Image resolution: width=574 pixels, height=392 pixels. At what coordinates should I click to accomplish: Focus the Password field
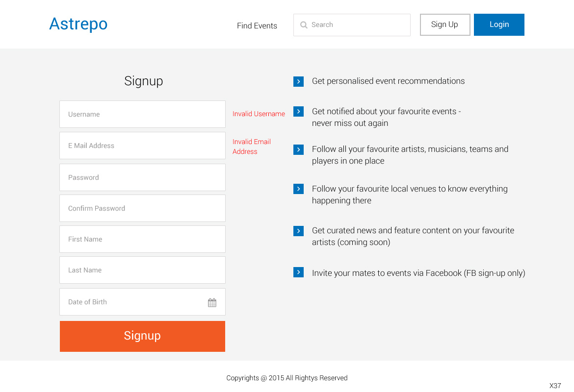[x=142, y=177]
